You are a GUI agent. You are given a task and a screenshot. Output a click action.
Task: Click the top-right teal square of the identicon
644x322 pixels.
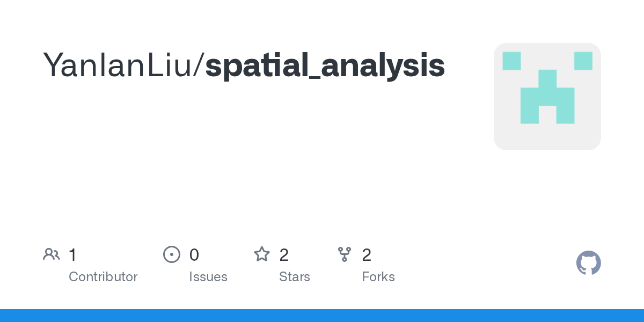(x=583, y=61)
